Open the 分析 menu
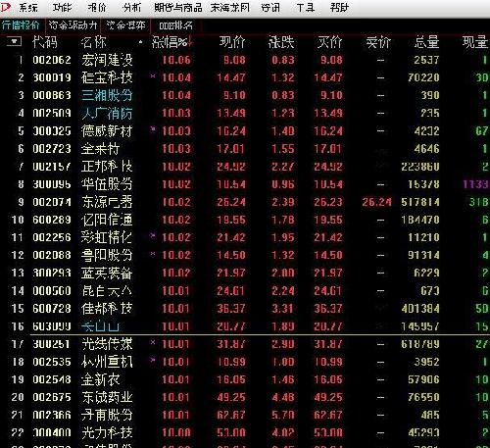Screen dimensions: 490x448 point(132,7)
